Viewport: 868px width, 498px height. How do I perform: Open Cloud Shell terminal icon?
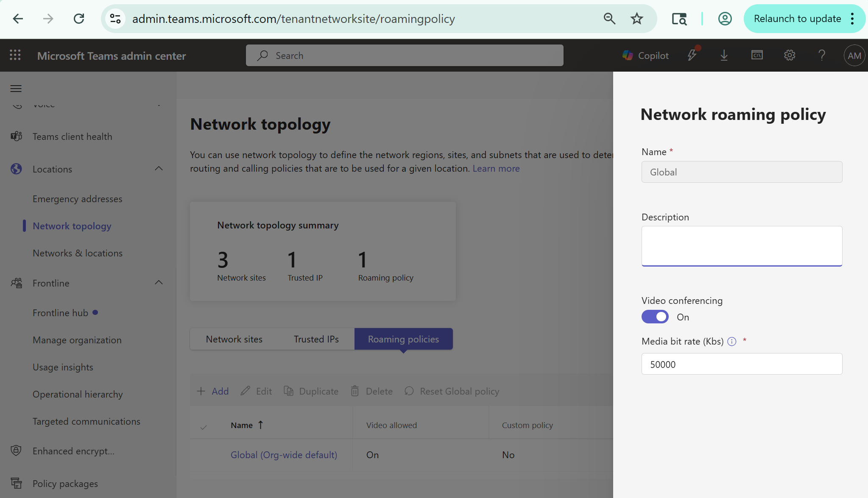[757, 55]
